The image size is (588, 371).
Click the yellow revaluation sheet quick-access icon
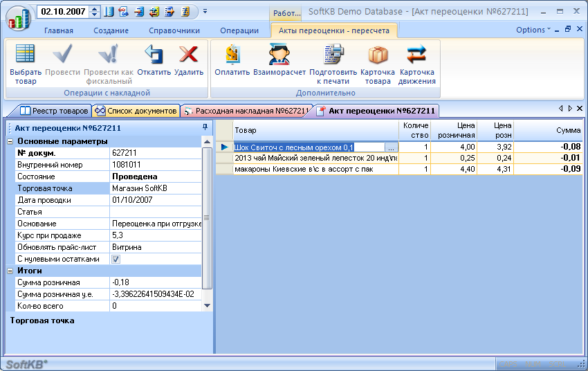coord(185,12)
